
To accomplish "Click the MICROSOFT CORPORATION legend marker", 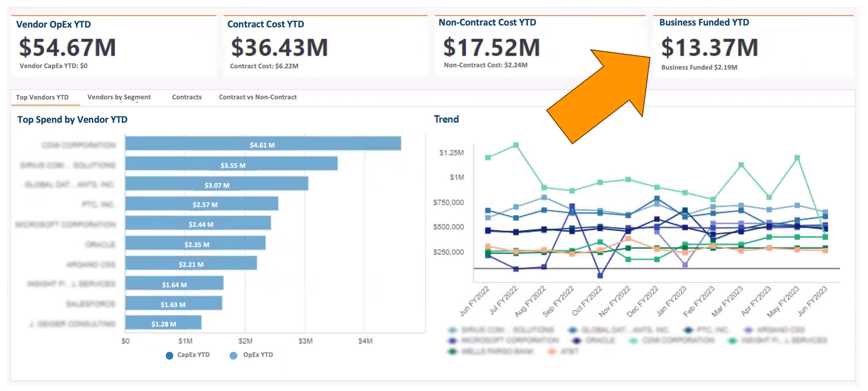I will [453, 340].
